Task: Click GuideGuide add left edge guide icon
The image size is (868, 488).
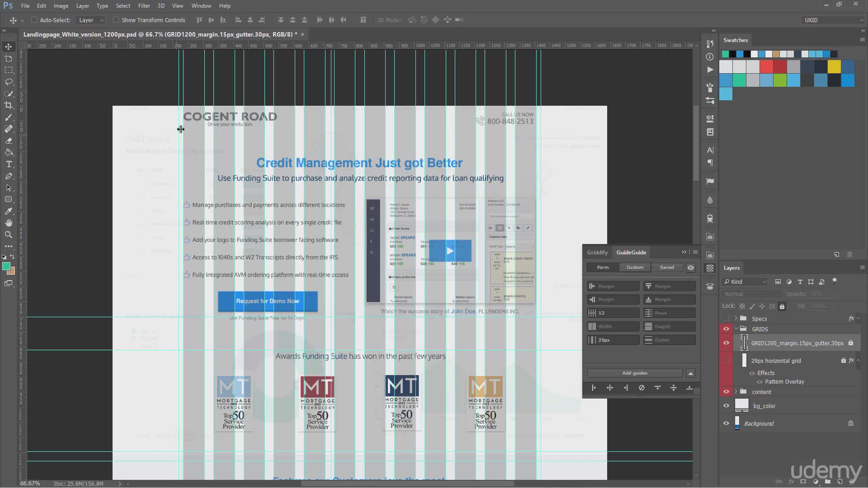Action: tap(594, 388)
